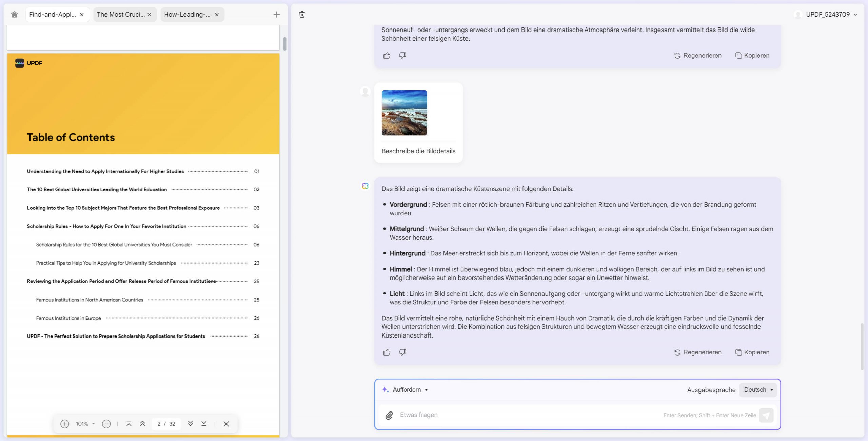Switch to The Most Cruci... tab
This screenshot has width=868, height=441.
[121, 14]
